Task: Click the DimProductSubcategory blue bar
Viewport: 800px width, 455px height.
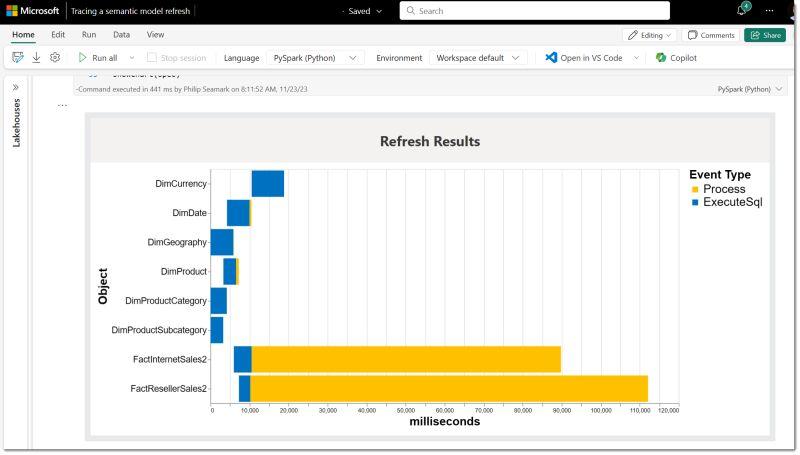Action: tap(218, 331)
